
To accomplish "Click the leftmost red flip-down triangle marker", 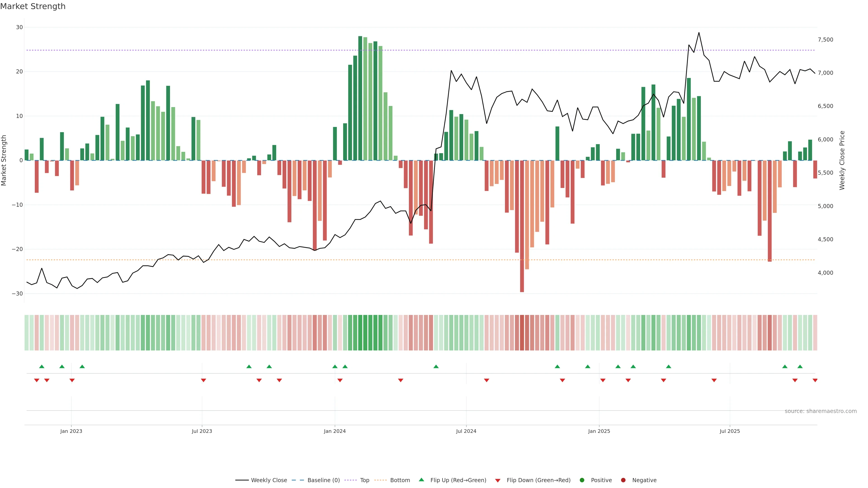I will pyautogui.click(x=37, y=380).
